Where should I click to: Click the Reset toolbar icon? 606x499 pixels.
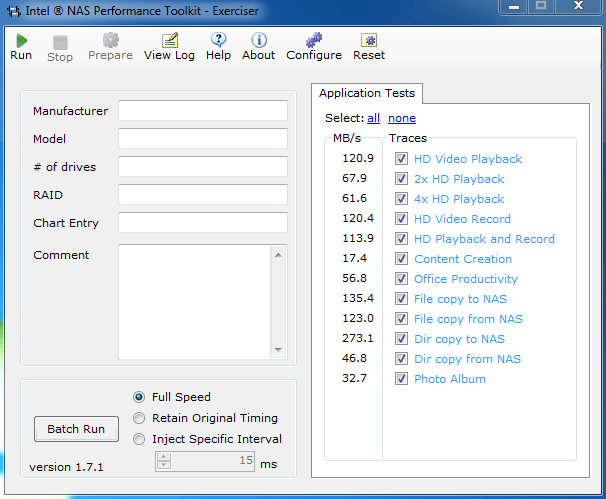(x=369, y=41)
